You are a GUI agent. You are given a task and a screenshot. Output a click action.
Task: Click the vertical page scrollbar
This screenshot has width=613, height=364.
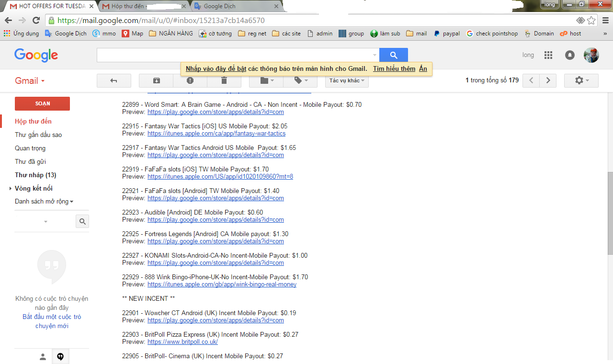click(x=610, y=213)
